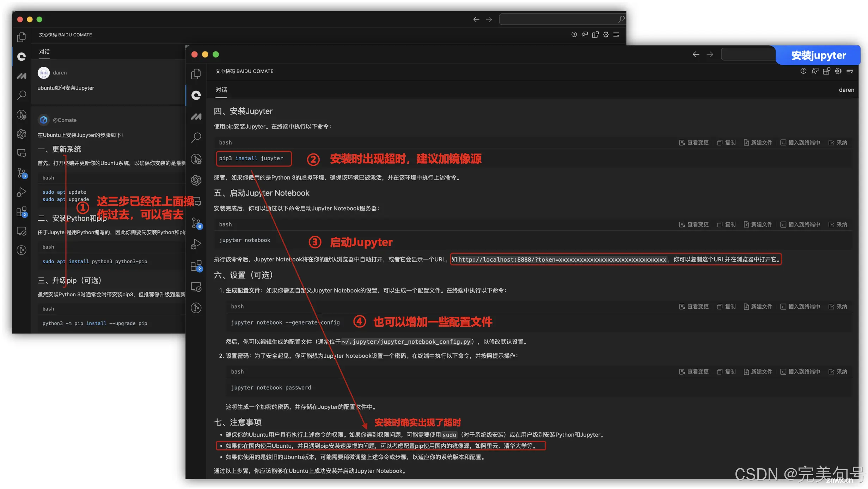Click feedback icon in front window Comate header
This screenshot has width=868, height=489.
click(x=815, y=71)
